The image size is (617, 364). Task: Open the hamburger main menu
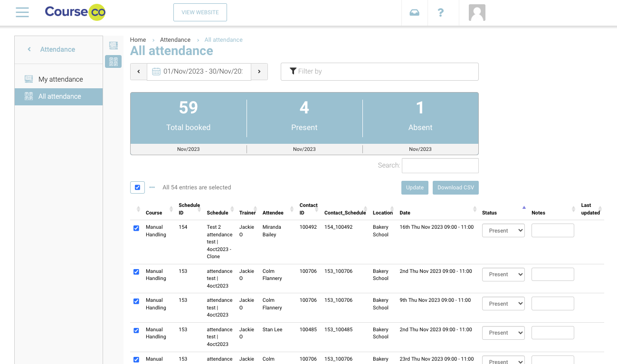22,12
